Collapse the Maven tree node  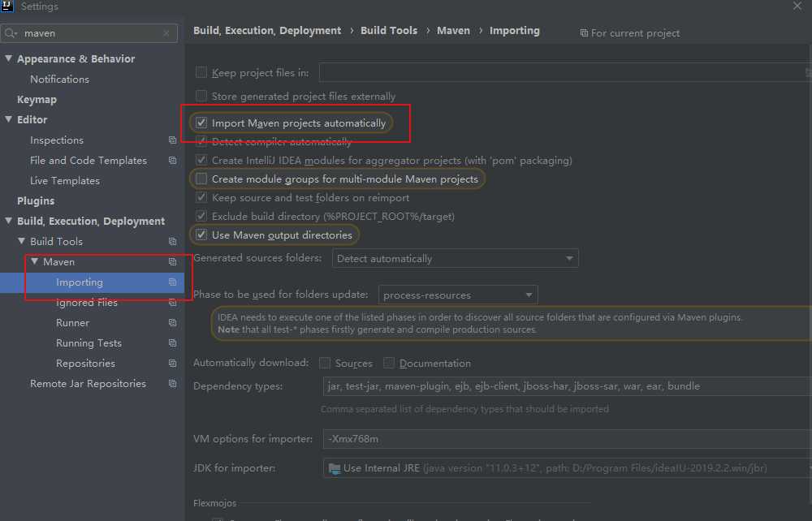35,262
